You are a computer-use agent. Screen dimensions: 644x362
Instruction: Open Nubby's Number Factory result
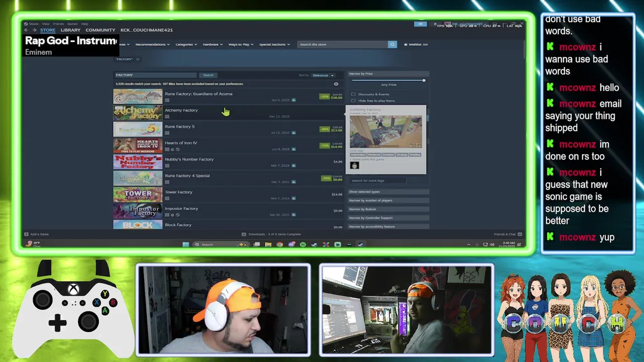(x=228, y=162)
